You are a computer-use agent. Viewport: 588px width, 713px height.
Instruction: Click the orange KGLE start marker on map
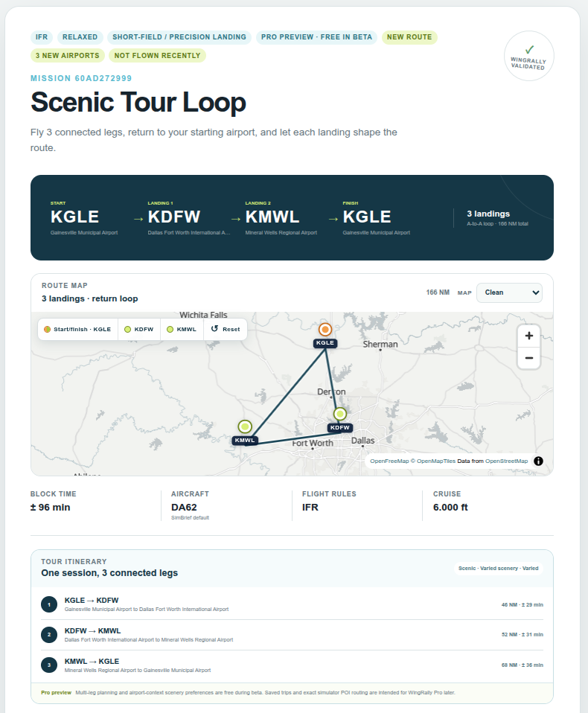(x=325, y=329)
